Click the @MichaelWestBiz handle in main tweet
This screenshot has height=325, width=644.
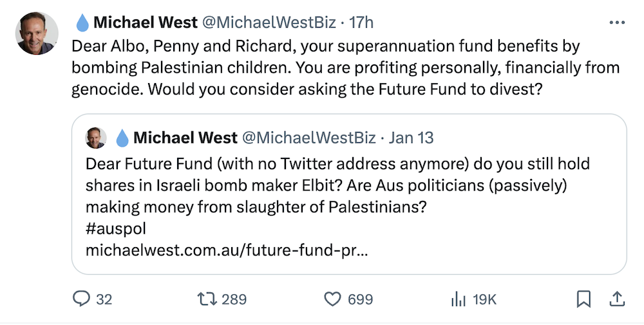(x=269, y=23)
